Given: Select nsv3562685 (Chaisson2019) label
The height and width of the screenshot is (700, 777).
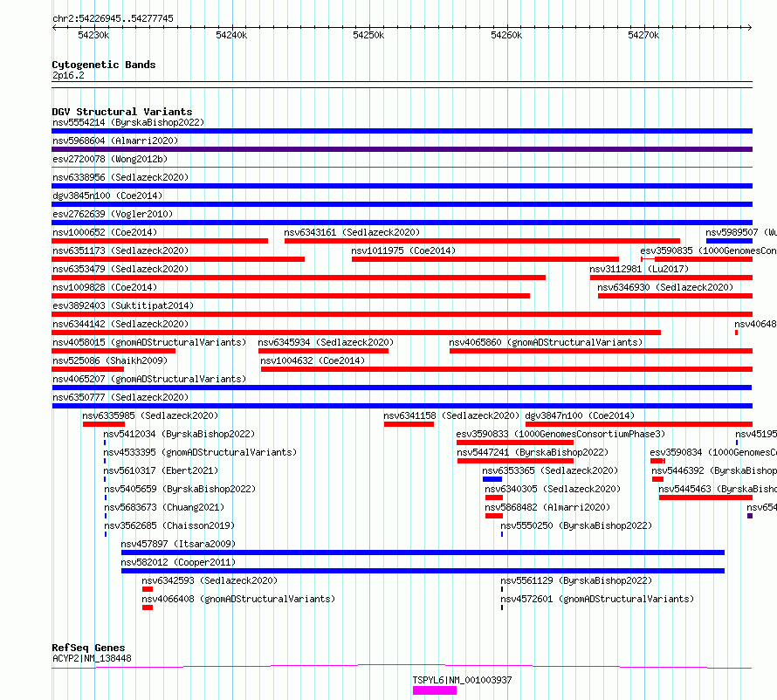Looking at the screenshot, I should [169, 525].
